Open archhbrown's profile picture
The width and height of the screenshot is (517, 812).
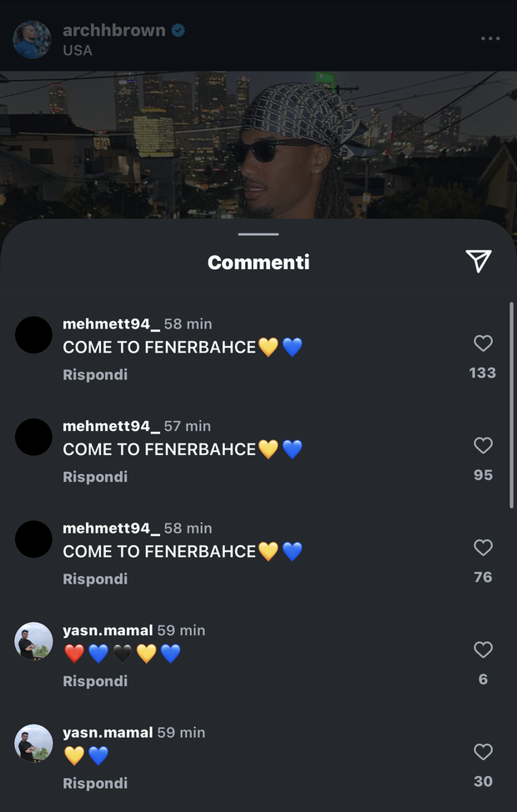click(x=32, y=38)
